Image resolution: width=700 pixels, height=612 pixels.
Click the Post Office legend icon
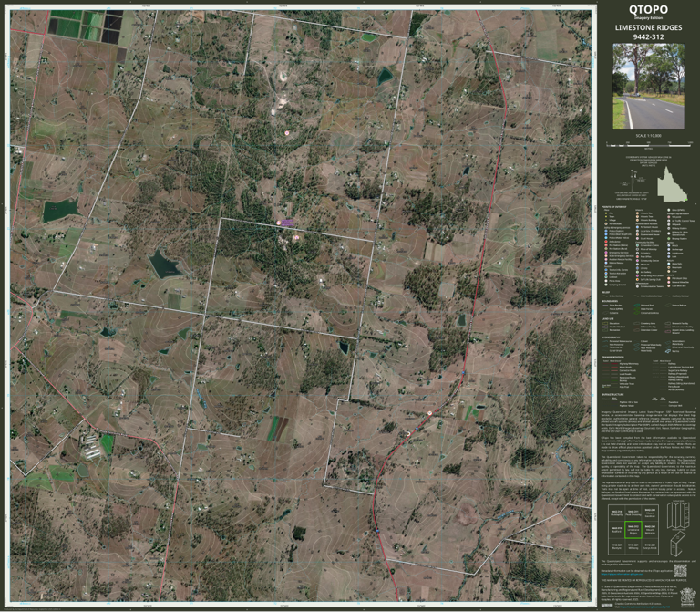tap(637, 257)
